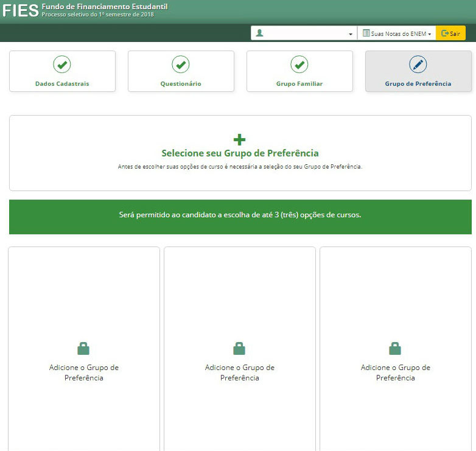
Task: Open the Dados Cadastrais step tab
Action: click(62, 71)
